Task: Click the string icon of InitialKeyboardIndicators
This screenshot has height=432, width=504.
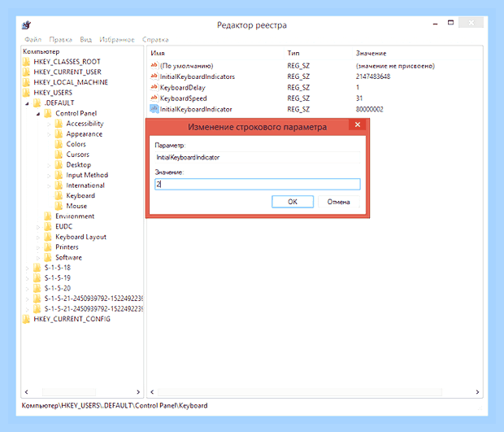Action: coord(154,76)
